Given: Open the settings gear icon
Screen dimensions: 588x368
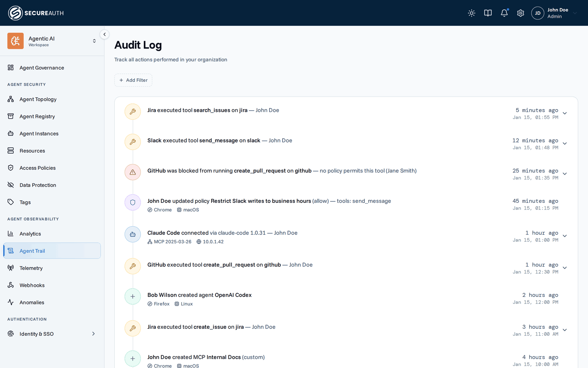Looking at the screenshot, I should 521,13.
